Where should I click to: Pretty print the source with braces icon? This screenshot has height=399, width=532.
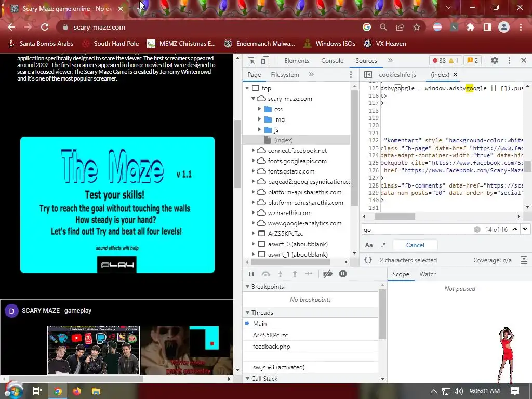coord(368,260)
